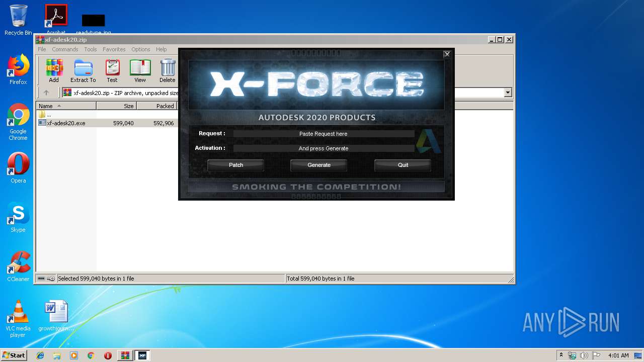
Task: Click the Chrome taskbar icon
Action: [x=91, y=355]
